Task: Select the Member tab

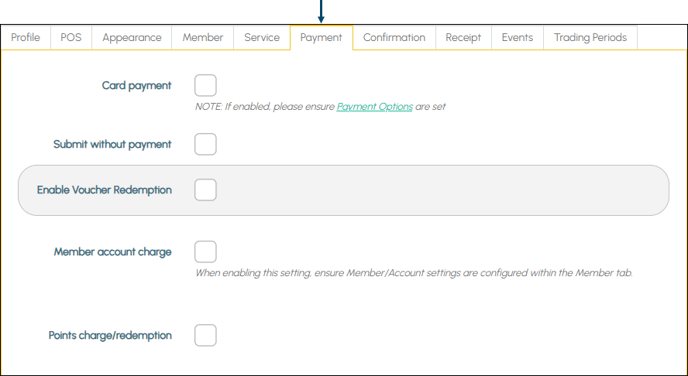Action: coord(203,38)
